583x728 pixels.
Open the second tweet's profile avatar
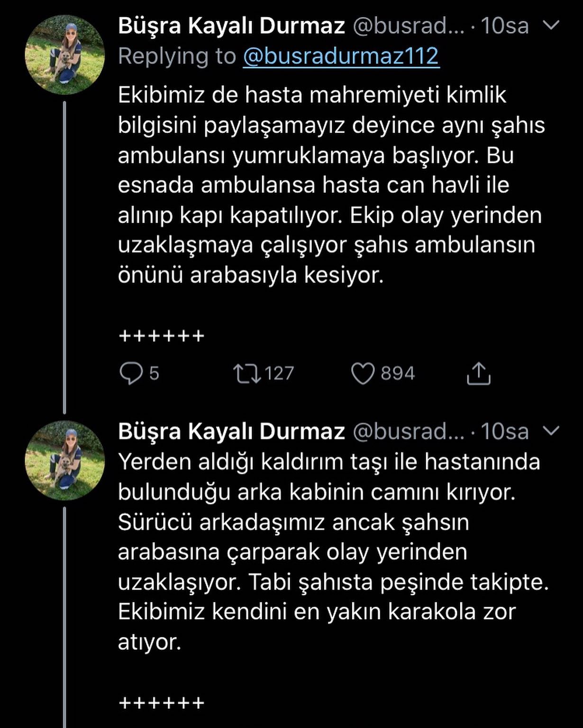[64, 460]
